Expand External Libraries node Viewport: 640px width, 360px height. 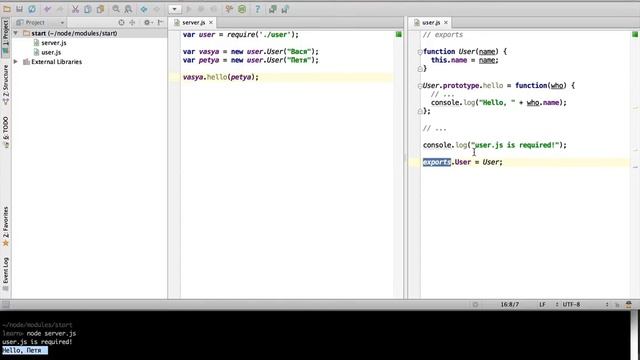click(16, 62)
